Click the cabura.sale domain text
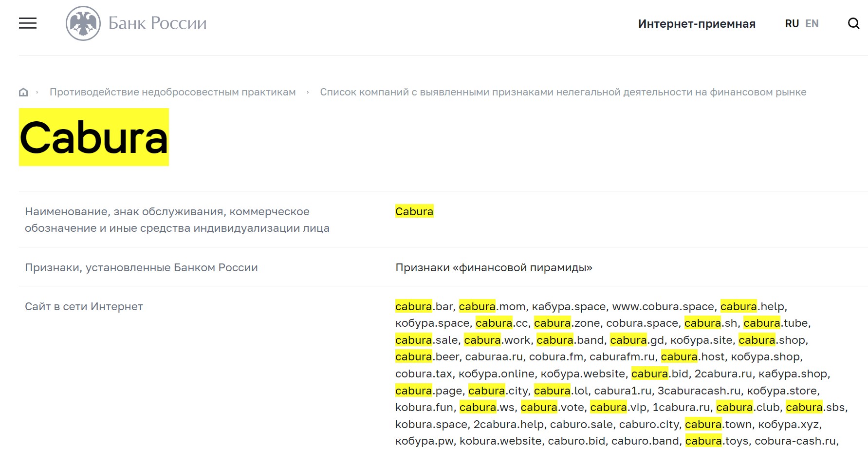 click(x=426, y=340)
